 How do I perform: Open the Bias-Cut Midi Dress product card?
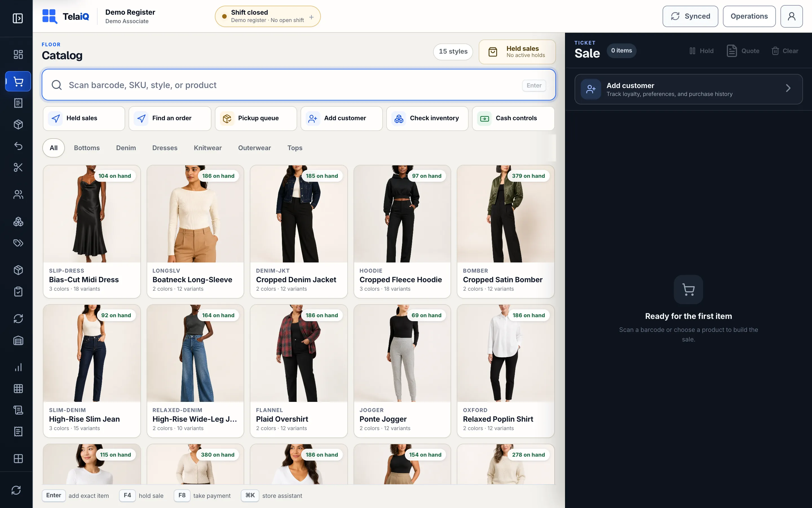tap(92, 231)
